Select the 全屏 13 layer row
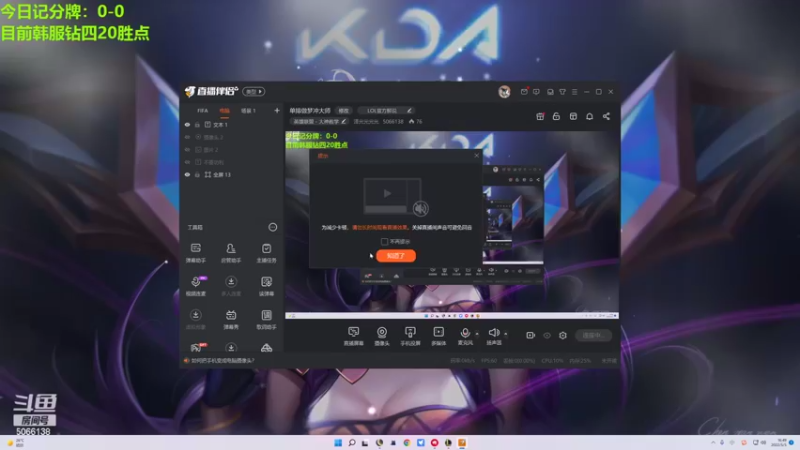Image resolution: width=800 pixels, height=450 pixels. 231,174
